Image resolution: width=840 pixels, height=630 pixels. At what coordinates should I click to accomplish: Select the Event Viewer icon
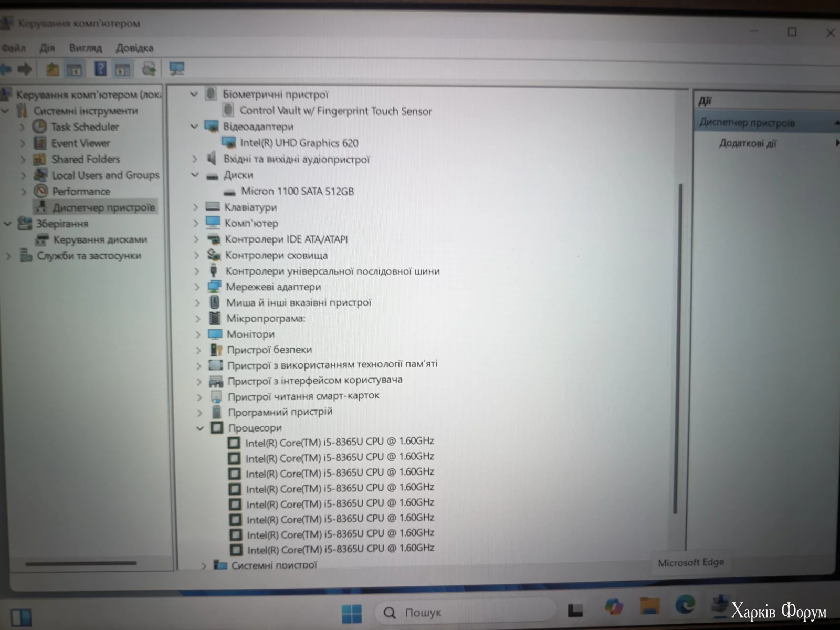[x=40, y=143]
